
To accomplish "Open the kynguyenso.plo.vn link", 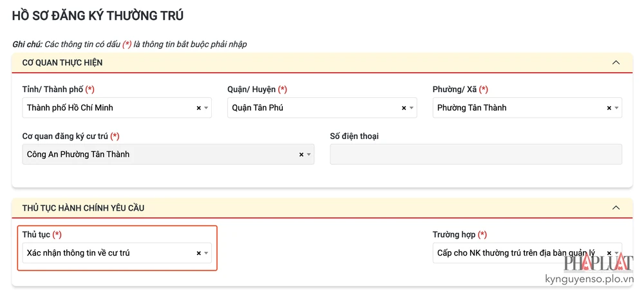I will click(589, 280).
